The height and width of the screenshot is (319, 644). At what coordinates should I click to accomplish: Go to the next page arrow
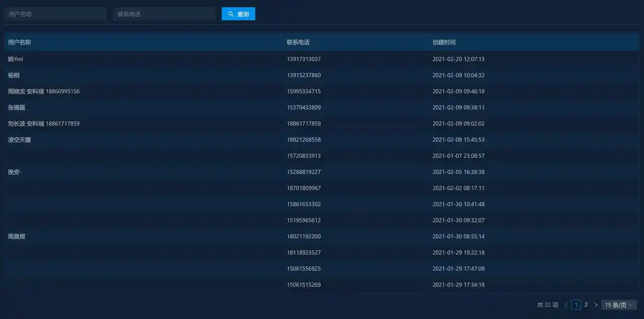(596, 305)
